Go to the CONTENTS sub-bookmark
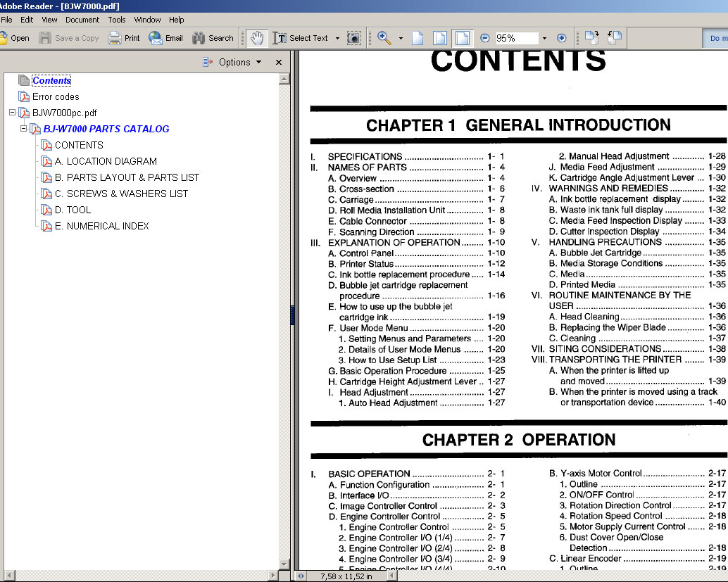This screenshot has height=582, width=728. 79,145
